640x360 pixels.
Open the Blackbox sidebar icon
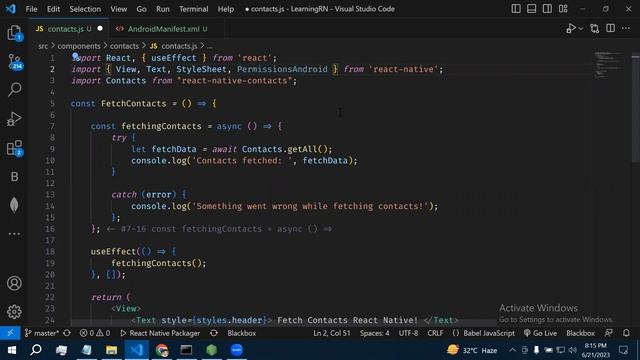(14, 176)
